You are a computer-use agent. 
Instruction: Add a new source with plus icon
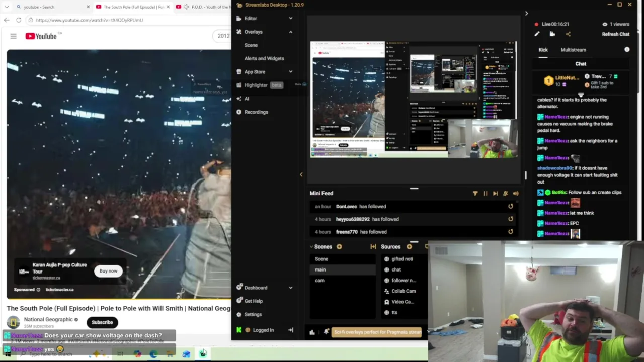click(x=409, y=247)
